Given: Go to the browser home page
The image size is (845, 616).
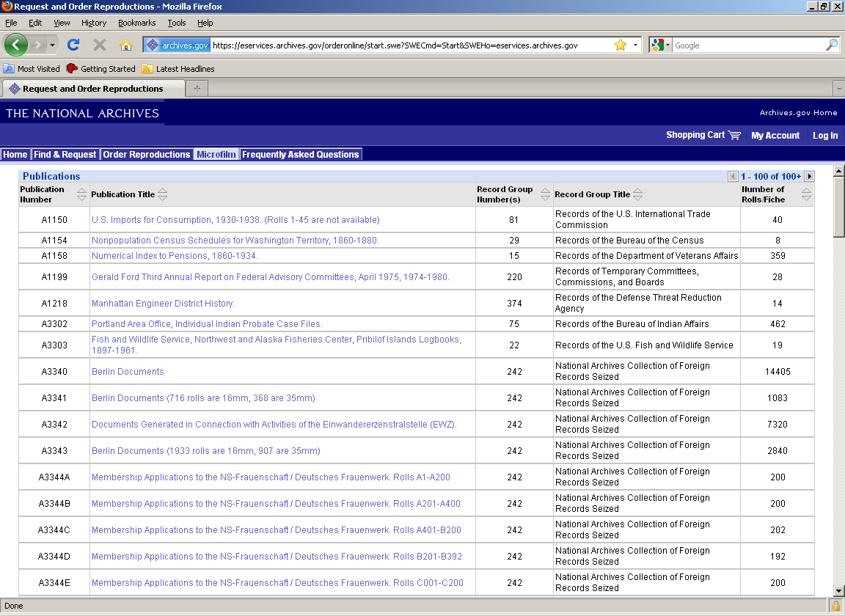Looking at the screenshot, I should pos(126,45).
